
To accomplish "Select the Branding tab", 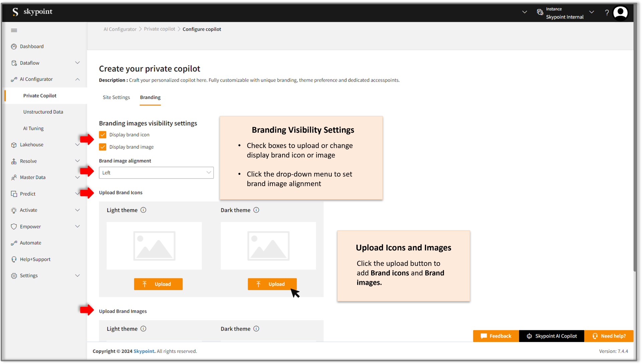I will pyautogui.click(x=150, y=97).
